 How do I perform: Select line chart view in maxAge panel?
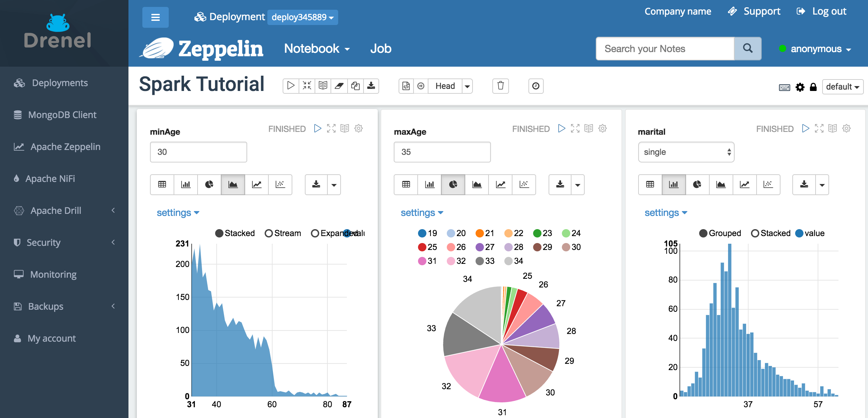pos(500,184)
